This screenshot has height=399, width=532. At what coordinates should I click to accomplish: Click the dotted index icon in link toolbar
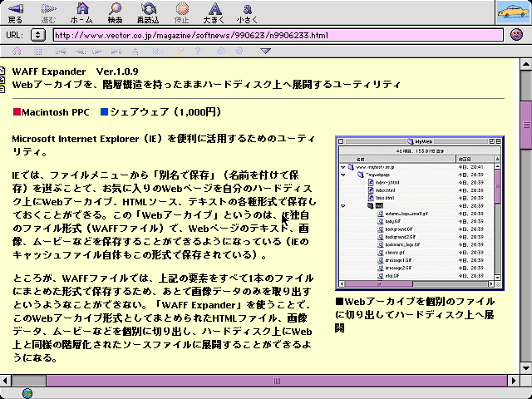(x=158, y=52)
